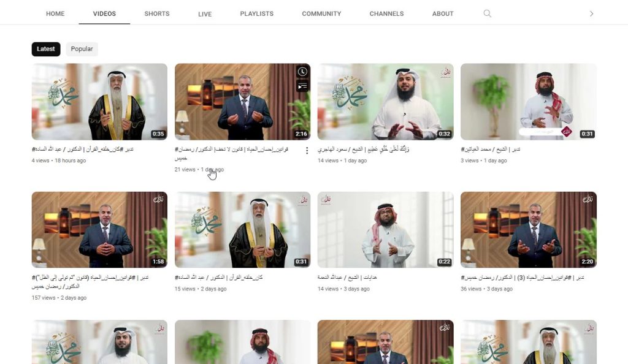The image size is (628, 364).
Task: Open the 2:20 video thumbnail
Action: [x=528, y=230]
